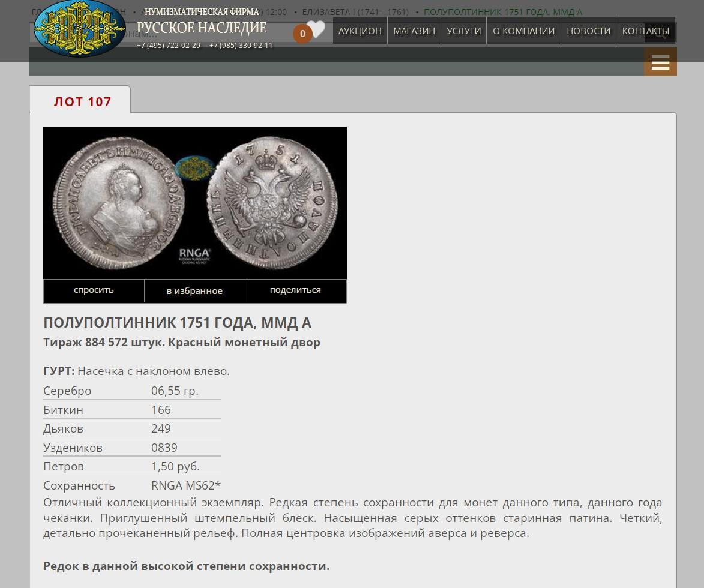704x588 pixels.
Task: Click breadcrumb ЕЛИЗАВЕТА I (1741 - 1761)
Action: (355, 12)
